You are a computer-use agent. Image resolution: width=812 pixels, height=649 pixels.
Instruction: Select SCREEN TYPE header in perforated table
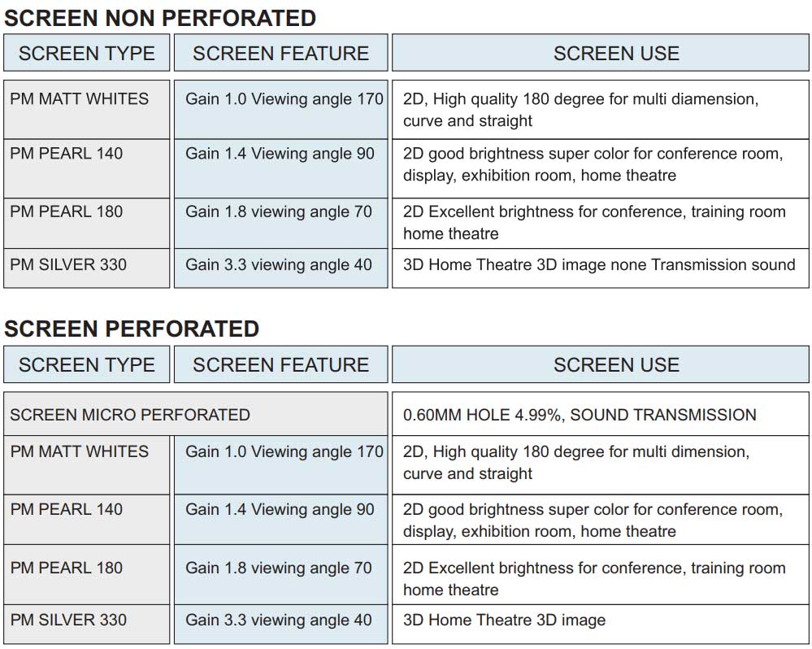(x=87, y=365)
